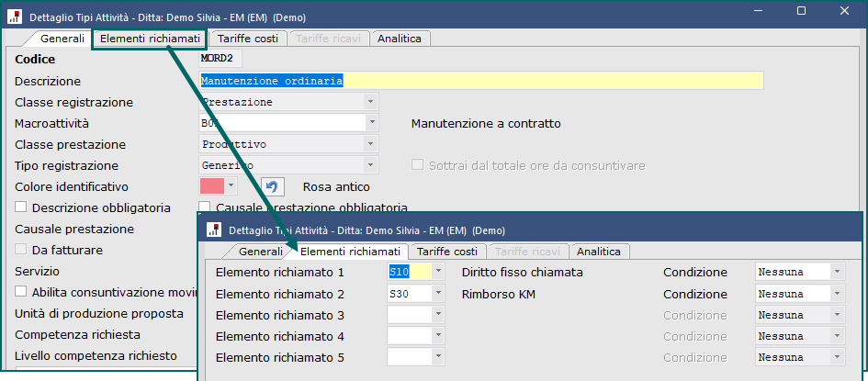Open highlighted Elementi richiamati tab
Viewport: 868px width, 381px height.
click(151, 39)
